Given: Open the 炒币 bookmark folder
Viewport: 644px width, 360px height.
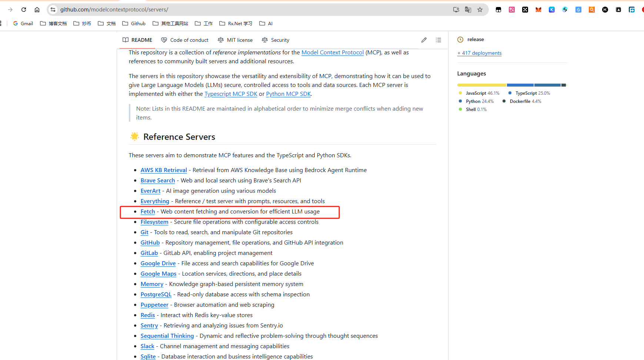Looking at the screenshot, I should (x=82, y=23).
